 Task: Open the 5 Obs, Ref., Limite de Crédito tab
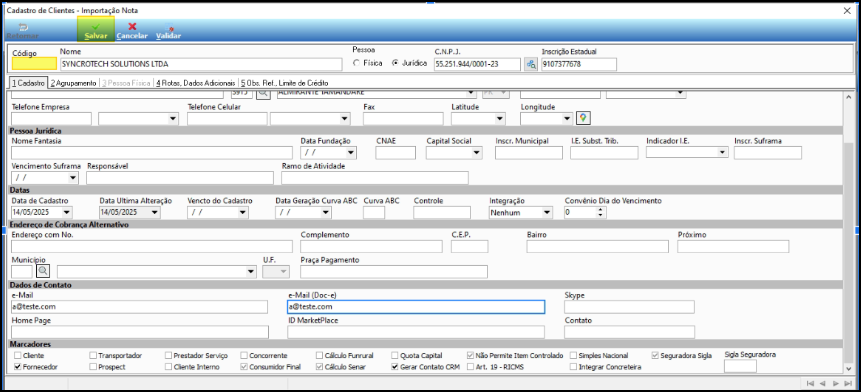point(284,83)
